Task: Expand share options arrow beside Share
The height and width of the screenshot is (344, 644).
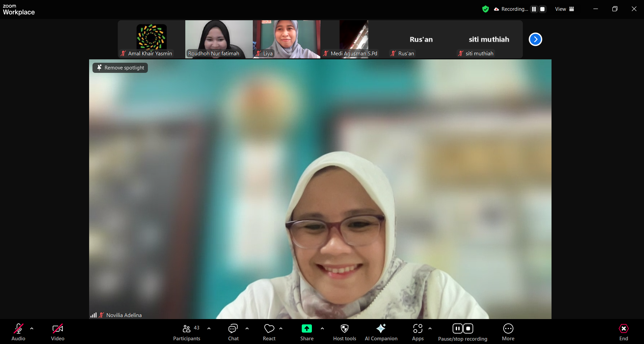Action: pos(322,328)
